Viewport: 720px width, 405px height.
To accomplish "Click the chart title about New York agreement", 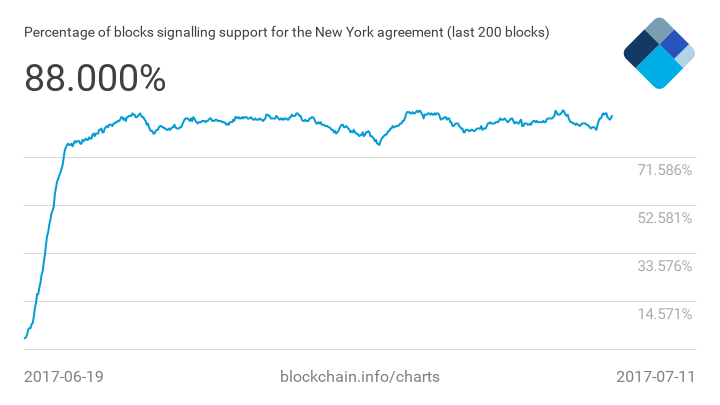I will pyautogui.click(x=286, y=33).
